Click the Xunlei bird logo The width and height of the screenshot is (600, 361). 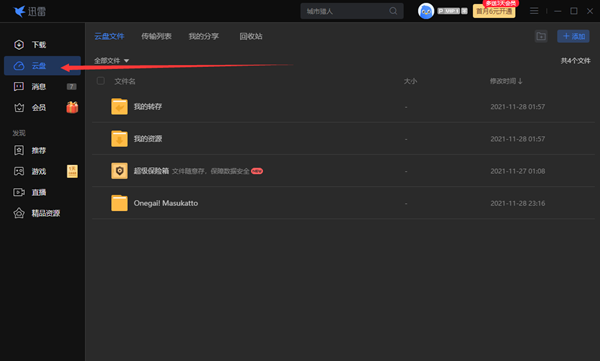(20, 11)
